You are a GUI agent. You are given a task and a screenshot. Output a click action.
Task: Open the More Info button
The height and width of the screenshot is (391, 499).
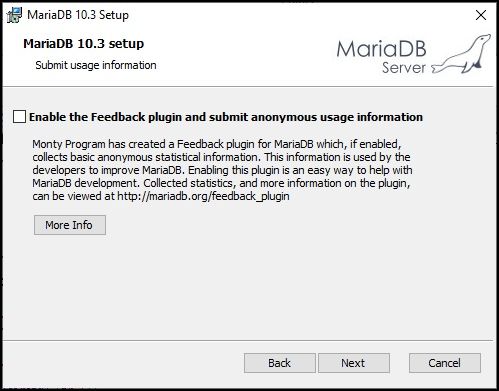(70, 225)
